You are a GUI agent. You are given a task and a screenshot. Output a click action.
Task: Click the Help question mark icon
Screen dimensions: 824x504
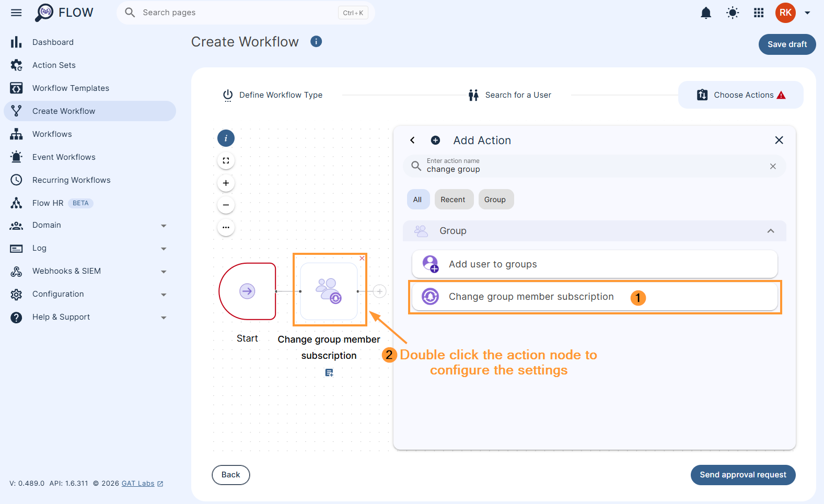pyautogui.click(x=16, y=317)
